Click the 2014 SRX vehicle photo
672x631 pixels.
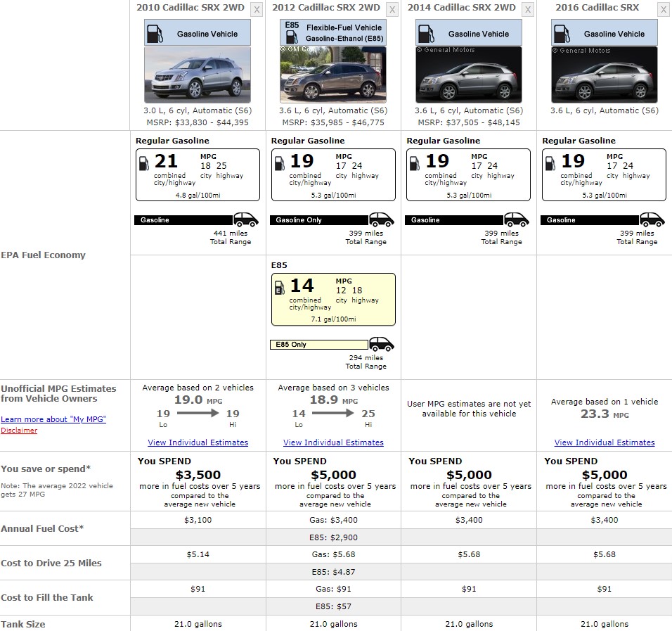(468, 75)
